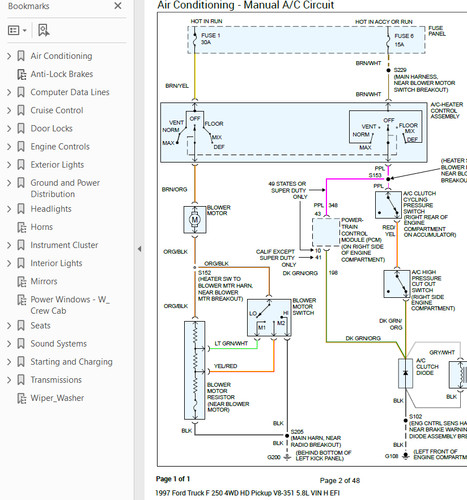Click the Headlights bookmark icon
Screen dimensions: 467x500
[21, 209]
